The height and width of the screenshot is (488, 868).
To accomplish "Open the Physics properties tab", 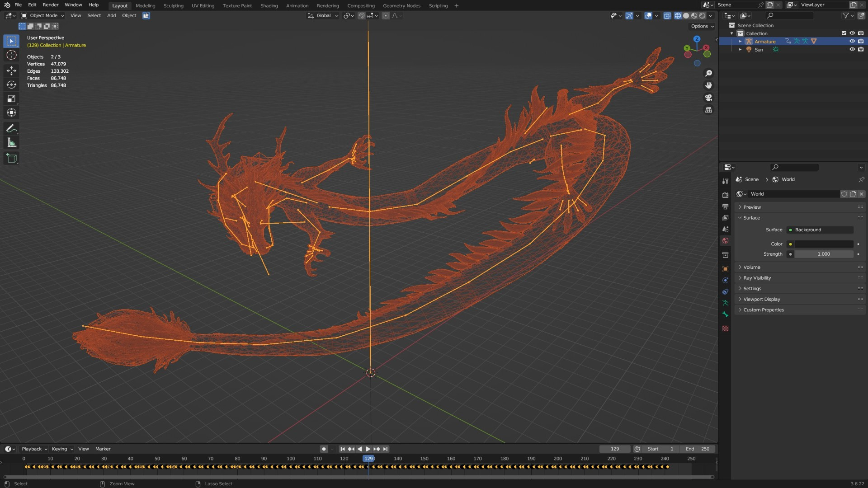I will (725, 280).
